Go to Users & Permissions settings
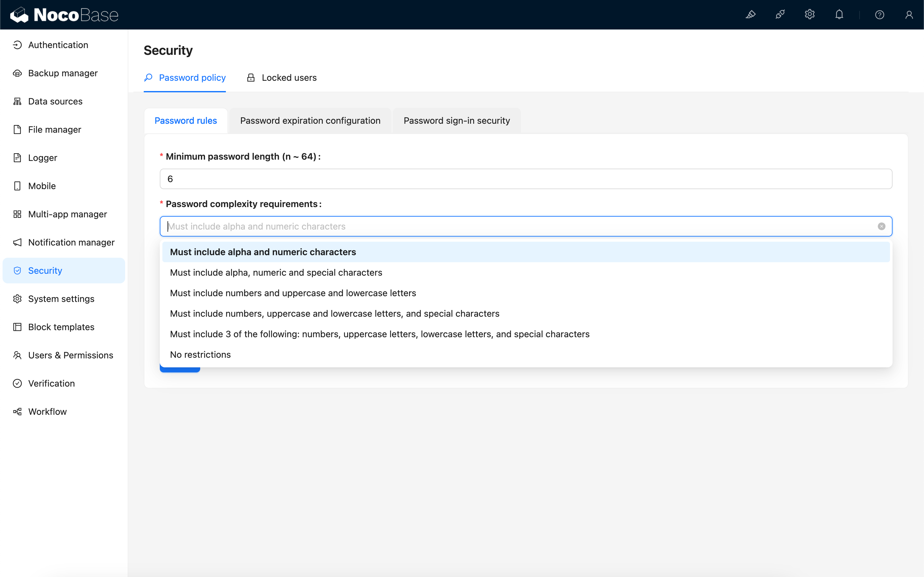This screenshot has width=924, height=577. 70,355
